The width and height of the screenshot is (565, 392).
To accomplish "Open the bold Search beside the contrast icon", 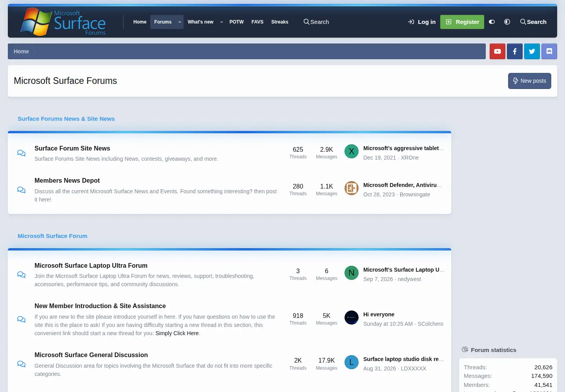I will [x=533, y=22].
